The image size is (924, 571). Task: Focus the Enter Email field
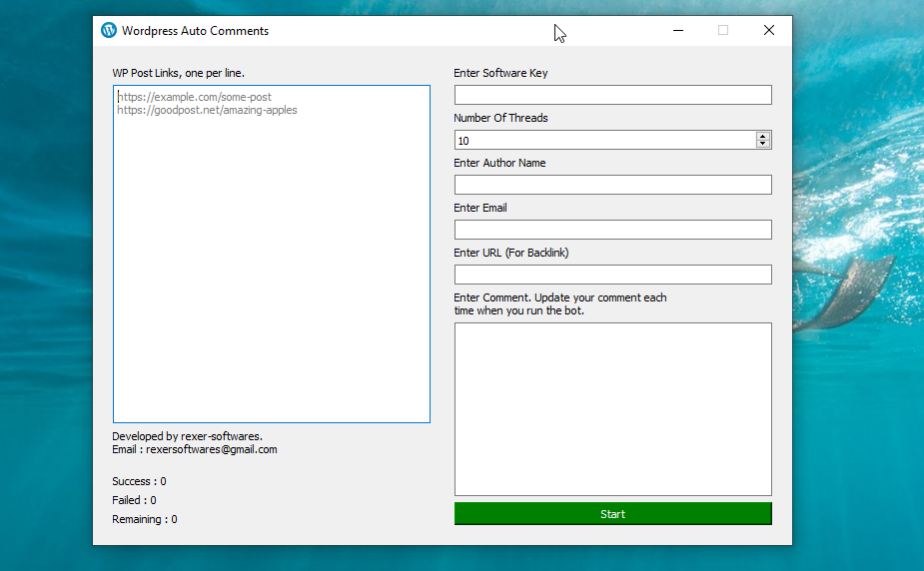click(612, 230)
